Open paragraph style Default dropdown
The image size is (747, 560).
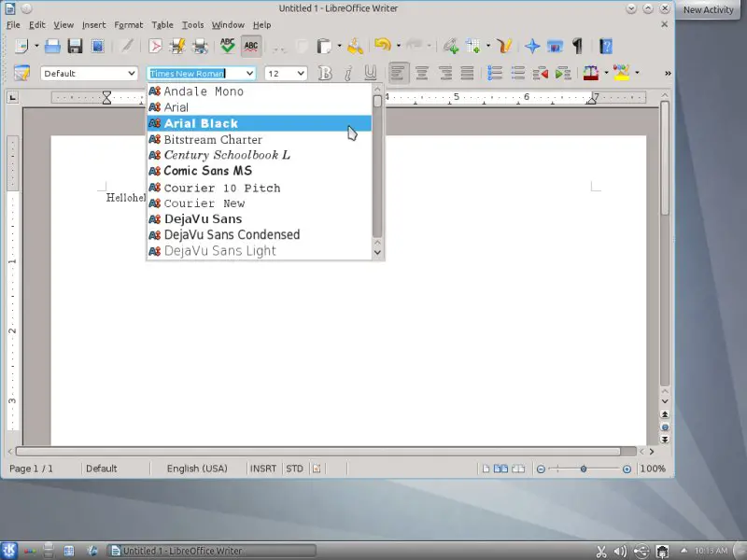132,74
